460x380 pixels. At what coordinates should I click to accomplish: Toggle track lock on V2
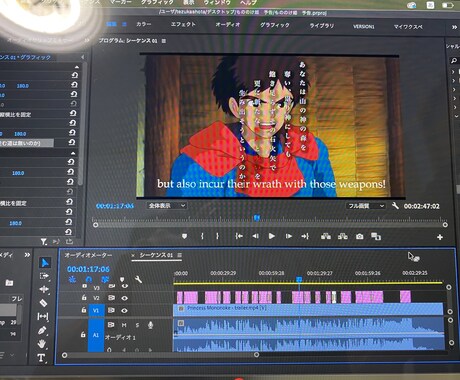tap(84, 297)
